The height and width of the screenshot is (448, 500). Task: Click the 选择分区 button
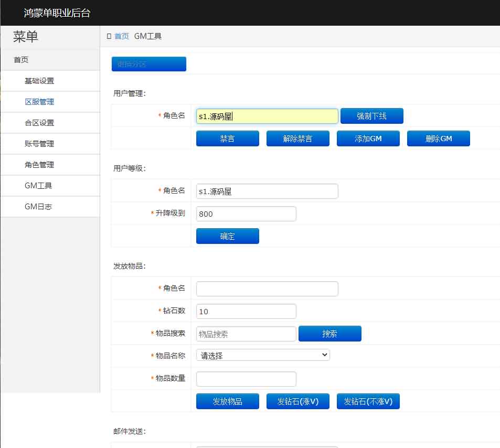(x=148, y=63)
